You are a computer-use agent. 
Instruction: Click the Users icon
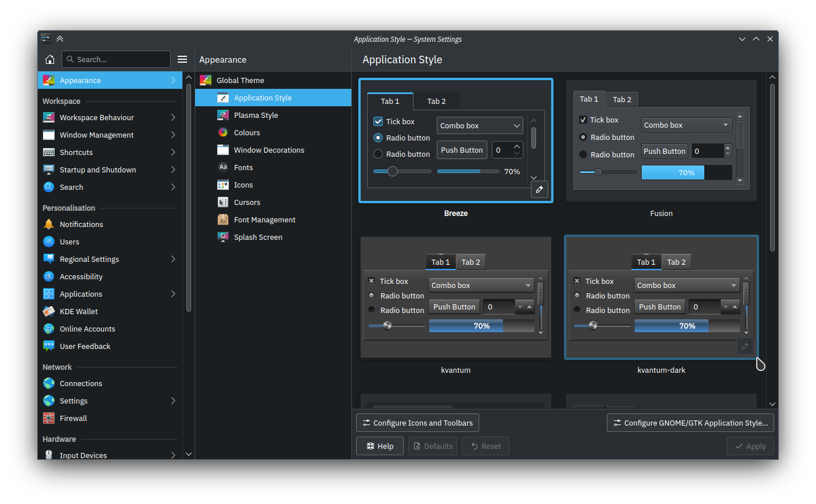[x=49, y=242]
